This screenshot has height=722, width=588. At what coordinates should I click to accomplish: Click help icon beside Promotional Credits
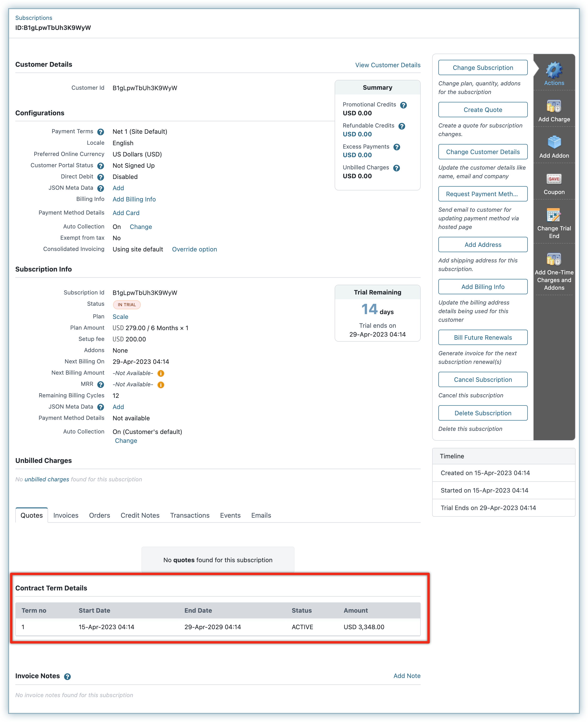tap(403, 105)
